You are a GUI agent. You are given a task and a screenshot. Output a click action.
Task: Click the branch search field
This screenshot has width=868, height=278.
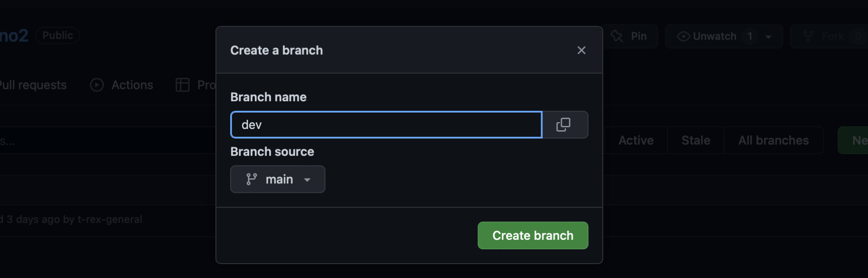(87, 140)
